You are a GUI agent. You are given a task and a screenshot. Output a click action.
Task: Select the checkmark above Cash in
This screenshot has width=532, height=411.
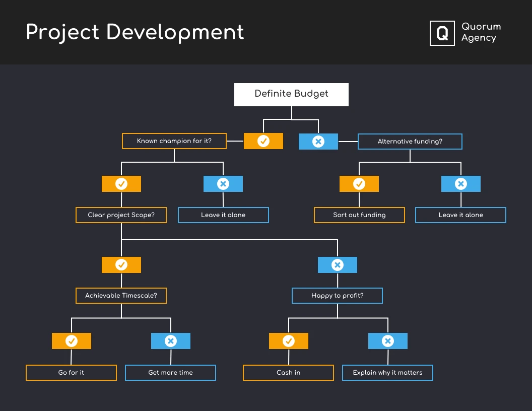(x=288, y=340)
